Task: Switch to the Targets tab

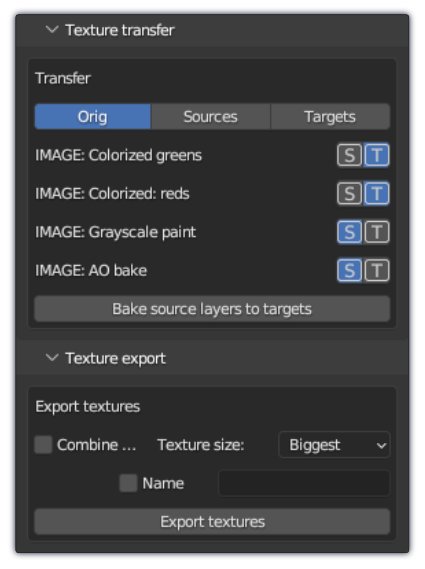Action: [x=330, y=117]
